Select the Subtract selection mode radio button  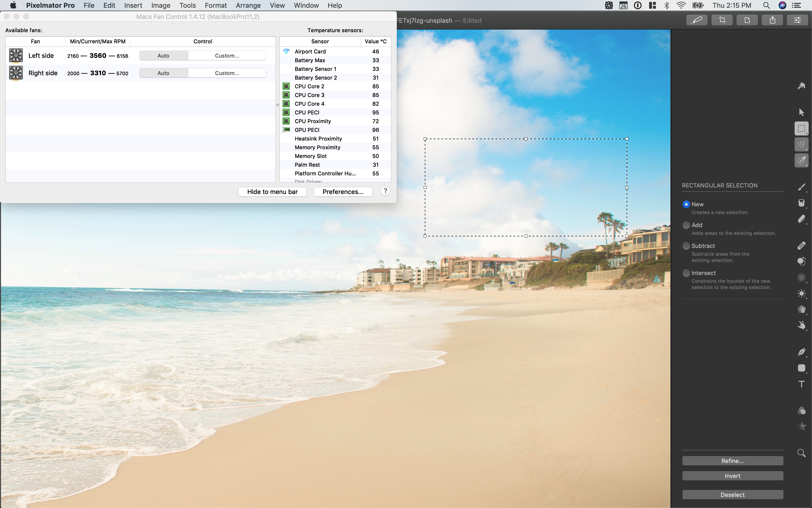686,246
